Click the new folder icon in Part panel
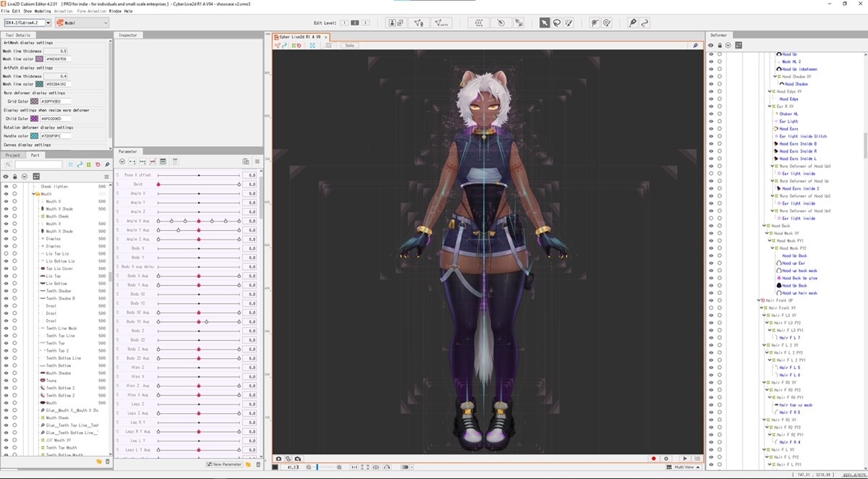 (x=99, y=461)
